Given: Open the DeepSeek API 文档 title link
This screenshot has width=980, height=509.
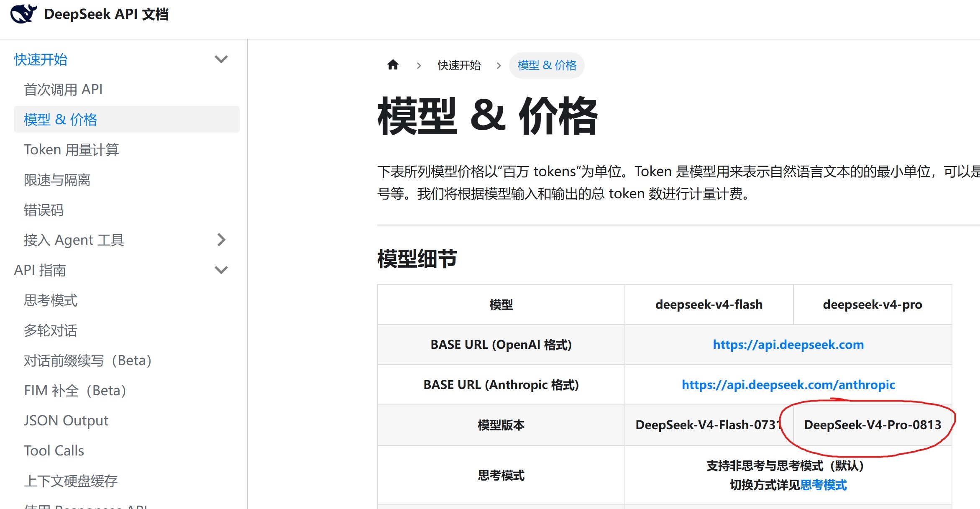Looking at the screenshot, I should coord(106,14).
